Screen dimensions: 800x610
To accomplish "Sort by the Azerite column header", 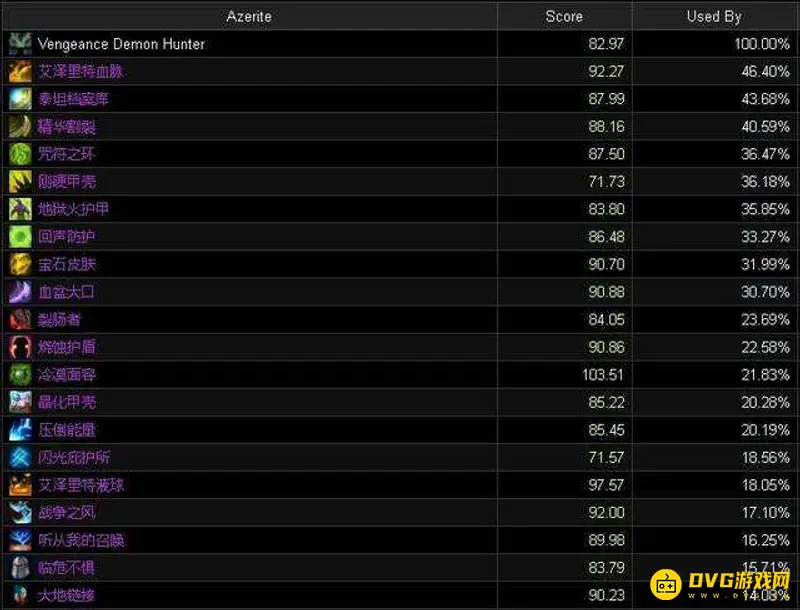I will (x=249, y=16).
